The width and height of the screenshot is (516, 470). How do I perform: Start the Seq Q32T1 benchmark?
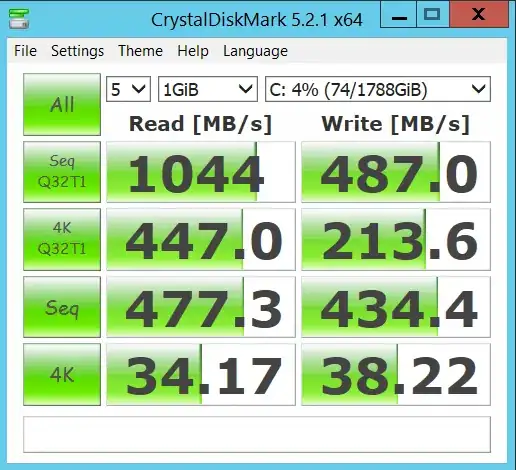[x=62, y=172]
